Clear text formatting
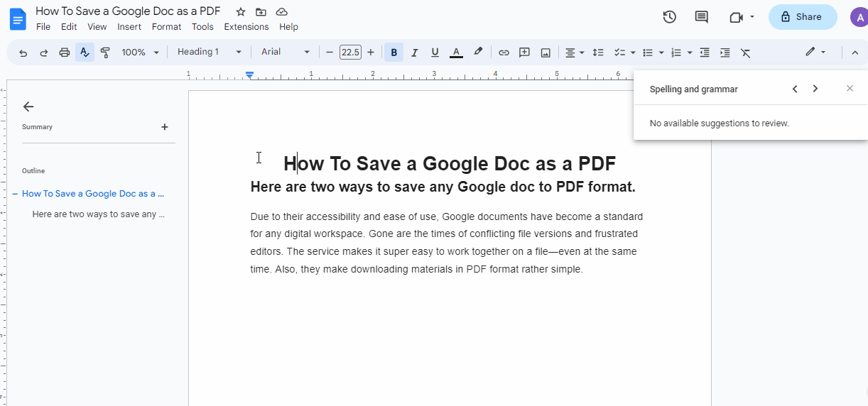The width and height of the screenshot is (868, 406). coord(745,53)
